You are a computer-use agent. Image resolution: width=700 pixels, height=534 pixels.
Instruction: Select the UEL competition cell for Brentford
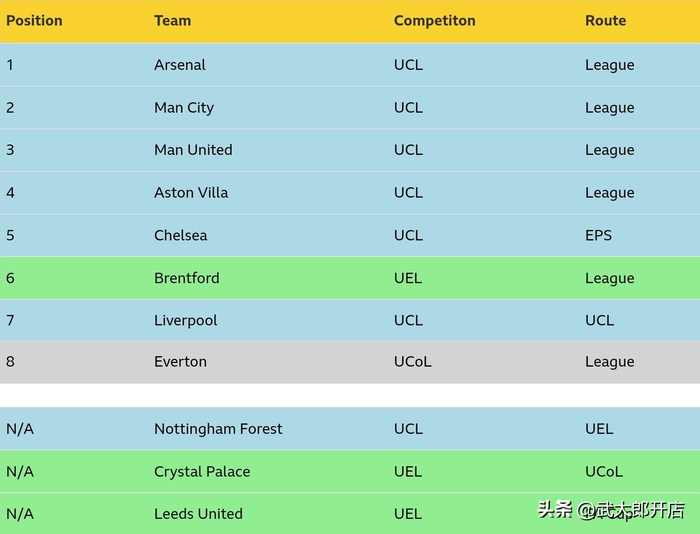(x=408, y=278)
